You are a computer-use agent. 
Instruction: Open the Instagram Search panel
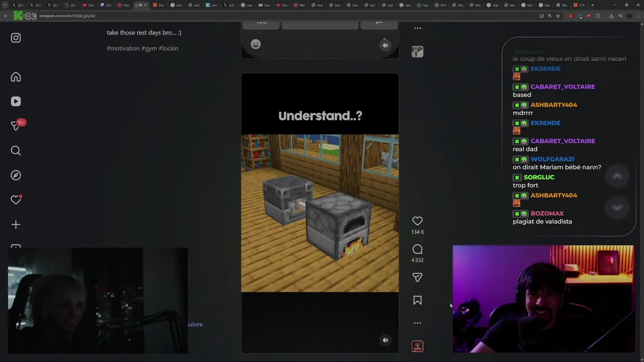16,151
